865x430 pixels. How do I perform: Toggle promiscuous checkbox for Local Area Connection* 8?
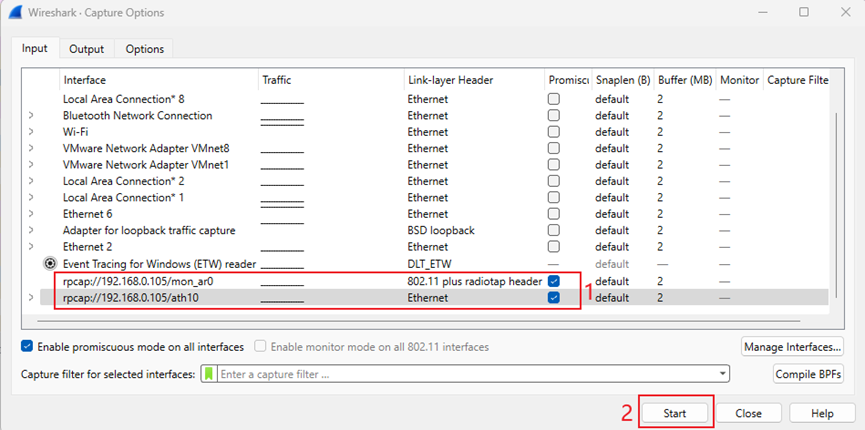point(554,99)
